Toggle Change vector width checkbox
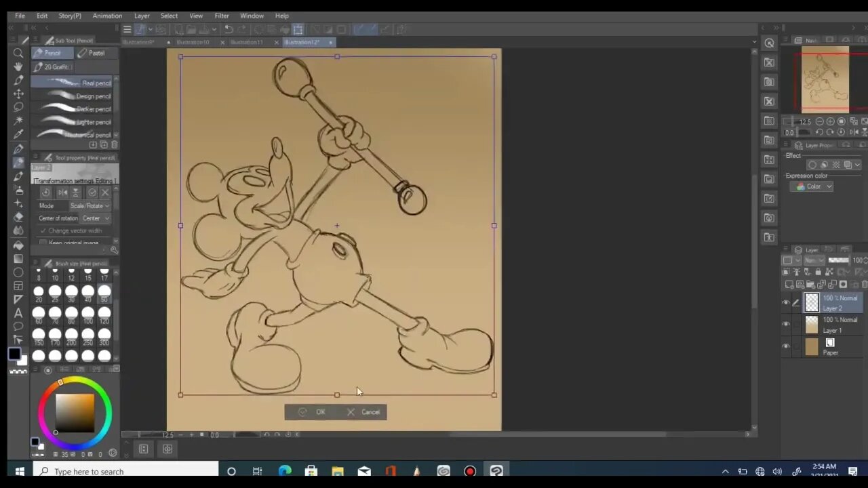 tap(43, 231)
